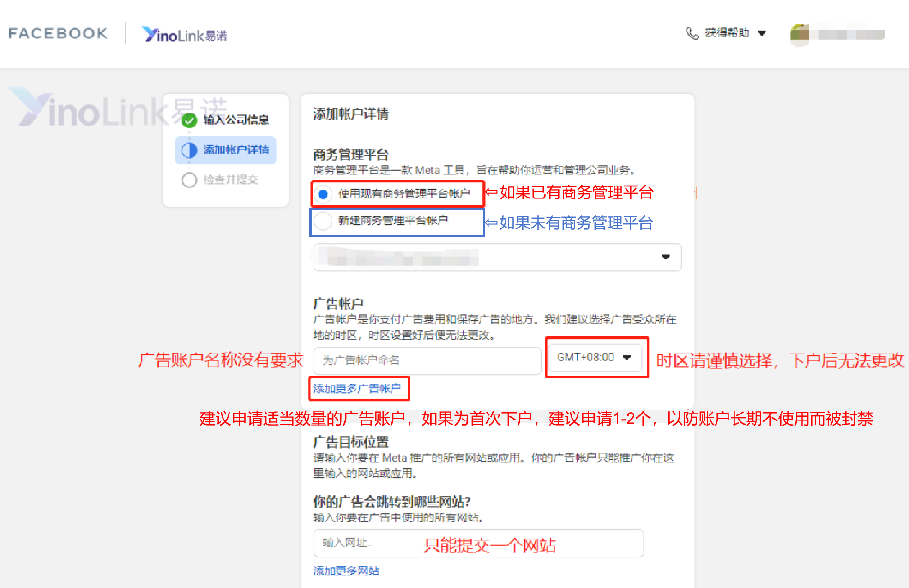Viewport: 909px width, 588px height.
Task: Select the 添加帐户详情 step
Action: 226,150
